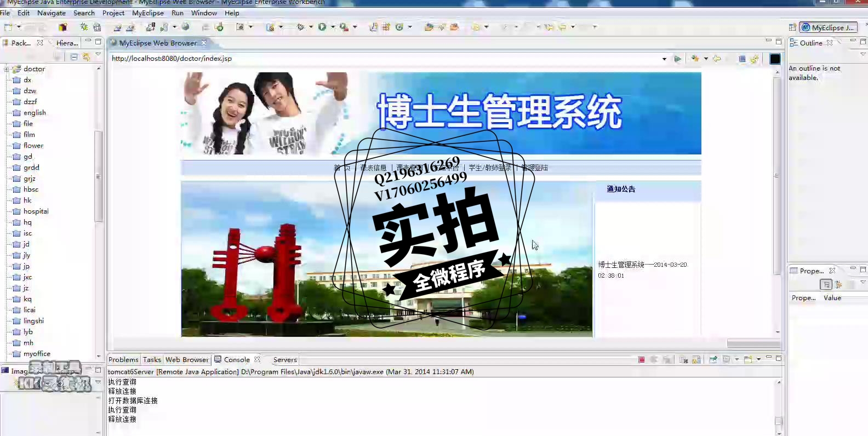Select the lingshi project
The width and height of the screenshot is (868, 436).
point(33,321)
